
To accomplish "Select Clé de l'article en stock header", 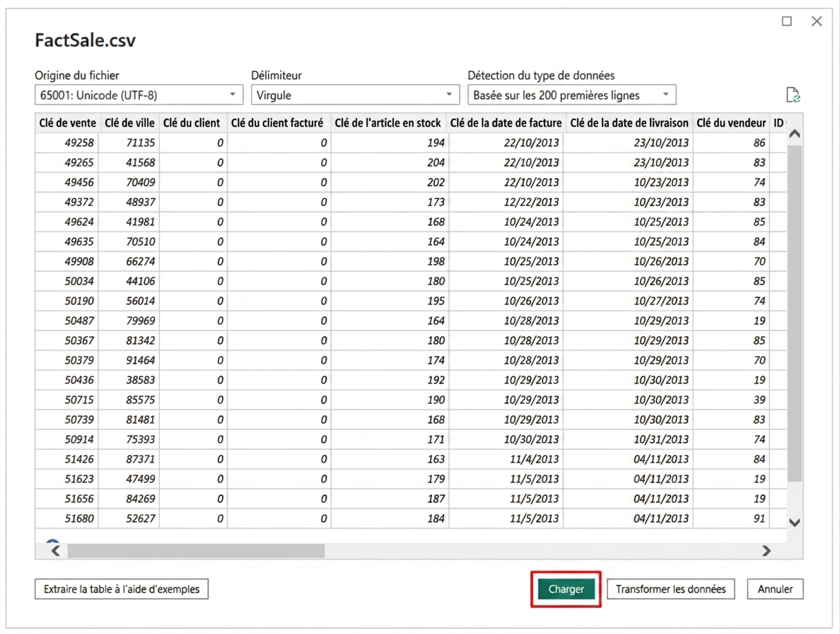I will click(387, 122).
